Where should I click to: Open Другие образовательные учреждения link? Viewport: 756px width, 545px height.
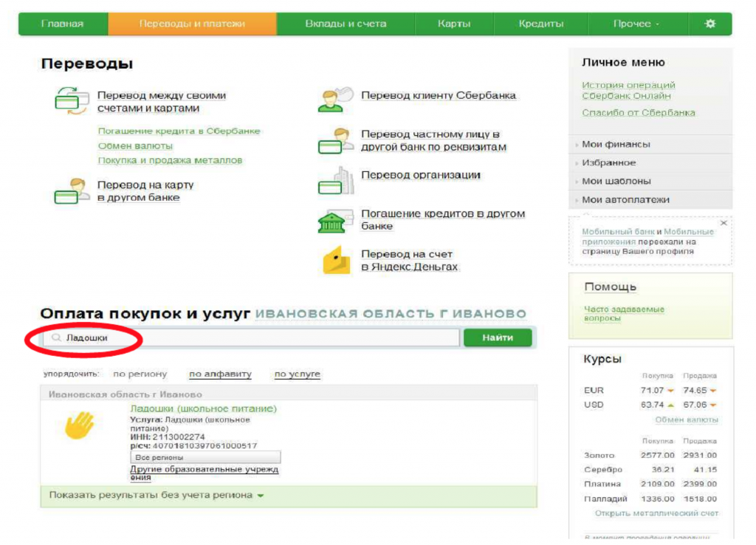[x=205, y=473]
